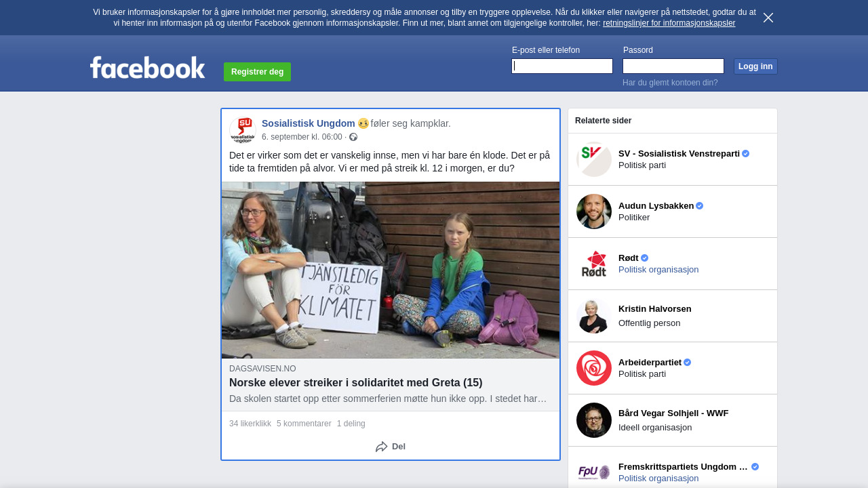Click the feeling emoji beside kampklar
The image size is (868, 488).
click(363, 123)
